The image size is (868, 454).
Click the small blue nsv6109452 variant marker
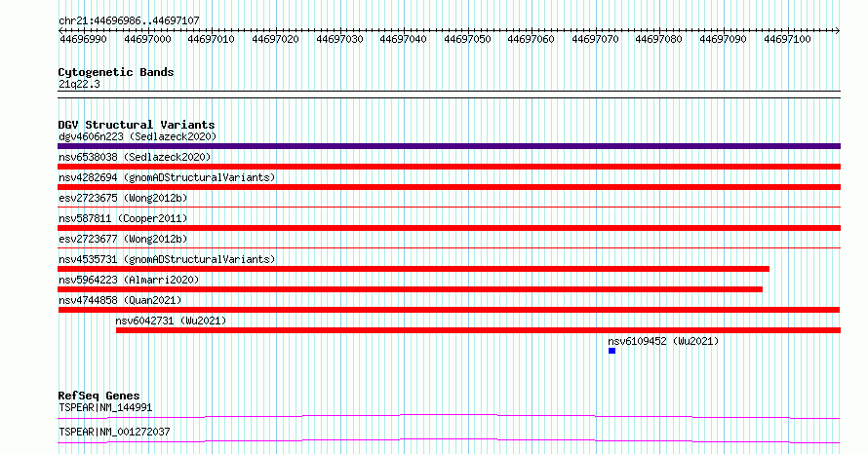(x=612, y=351)
